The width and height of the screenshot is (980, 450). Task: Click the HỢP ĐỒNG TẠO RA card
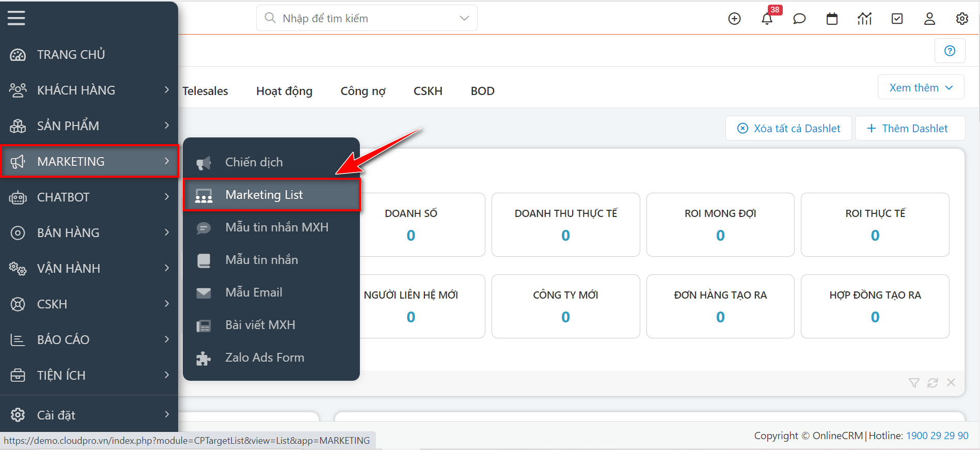coord(875,306)
